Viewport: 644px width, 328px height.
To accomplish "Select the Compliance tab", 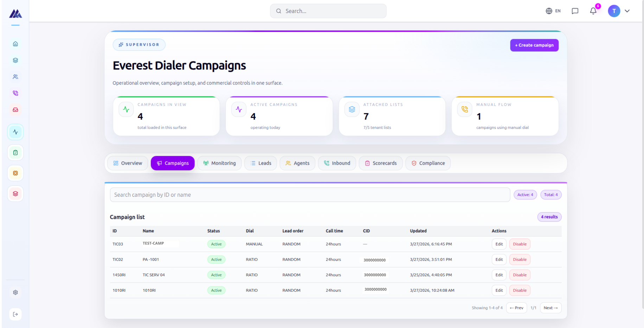I will pyautogui.click(x=428, y=163).
